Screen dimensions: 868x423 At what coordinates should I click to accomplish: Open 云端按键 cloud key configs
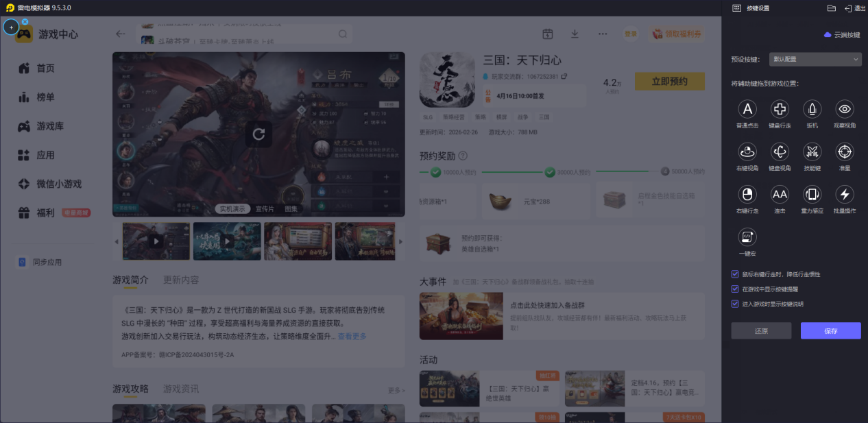842,34
